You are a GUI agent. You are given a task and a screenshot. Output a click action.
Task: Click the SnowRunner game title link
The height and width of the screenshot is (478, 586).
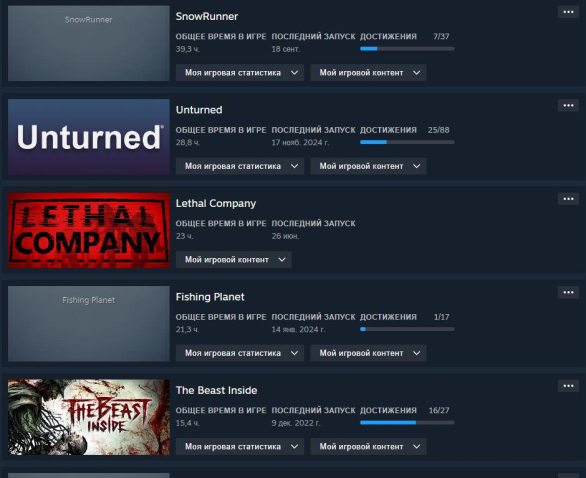click(x=207, y=16)
